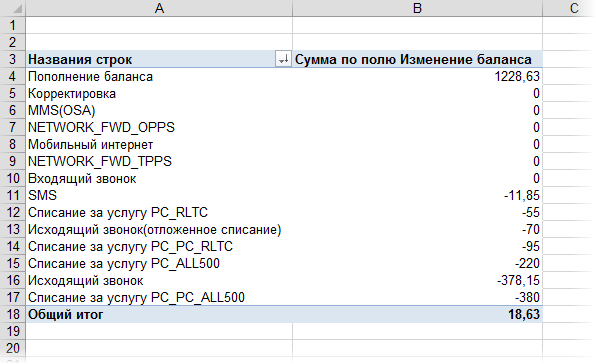The width and height of the screenshot is (596, 364).
Task: Select 'Списание за услугу PC_RLTC' cell
Action: click(x=159, y=212)
